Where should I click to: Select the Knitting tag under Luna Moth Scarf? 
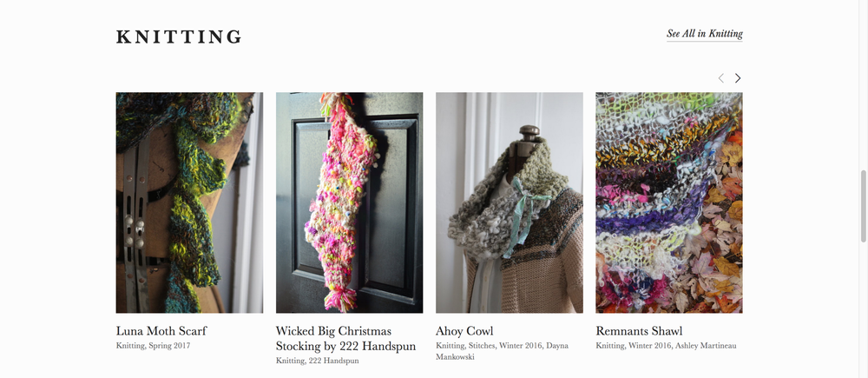click(130, 346)
